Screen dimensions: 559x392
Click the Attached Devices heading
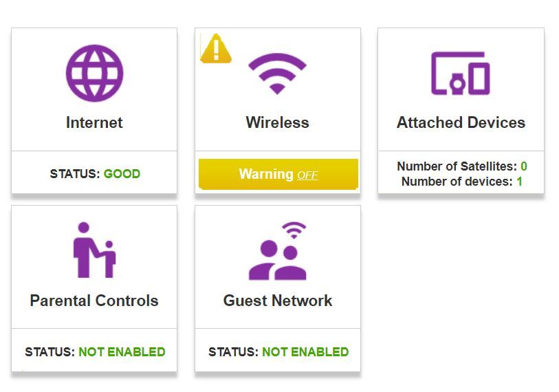pyautogui.click(x=461, y=123)
